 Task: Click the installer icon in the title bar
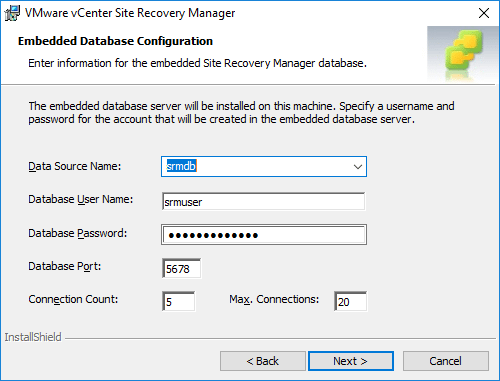12,13
